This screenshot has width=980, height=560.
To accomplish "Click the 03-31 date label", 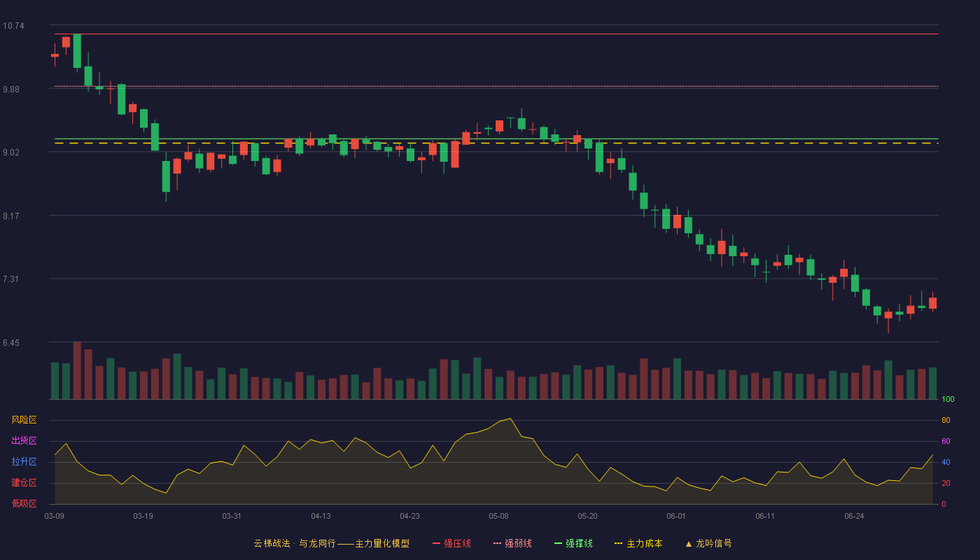I will pos(232,516).
